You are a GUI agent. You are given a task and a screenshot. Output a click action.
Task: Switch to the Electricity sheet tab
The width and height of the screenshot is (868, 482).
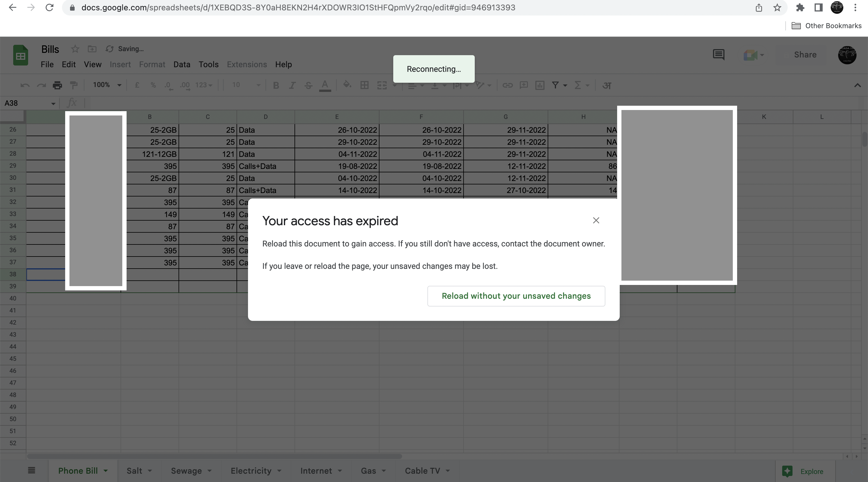pyautogui.click(x=251, y=471)
